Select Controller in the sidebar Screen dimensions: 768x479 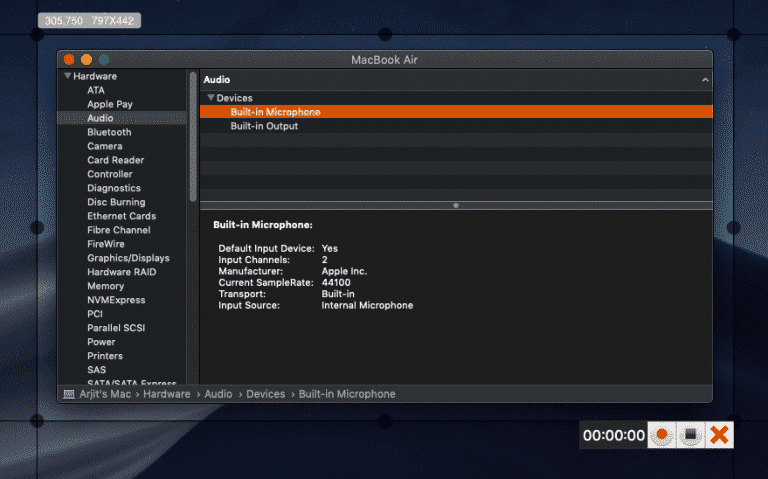coord(110,174)
